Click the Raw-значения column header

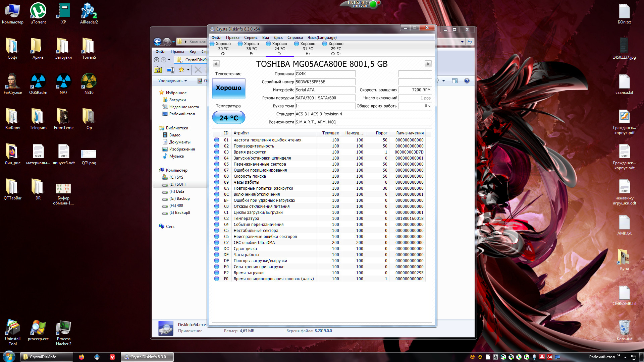pyautogui.click(x=410, y=133)
